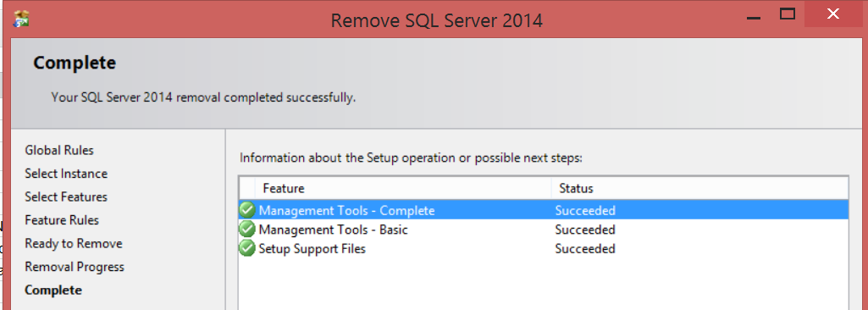868x310 pixels.
Task: Sort by the Status column header
Action: 699,188
